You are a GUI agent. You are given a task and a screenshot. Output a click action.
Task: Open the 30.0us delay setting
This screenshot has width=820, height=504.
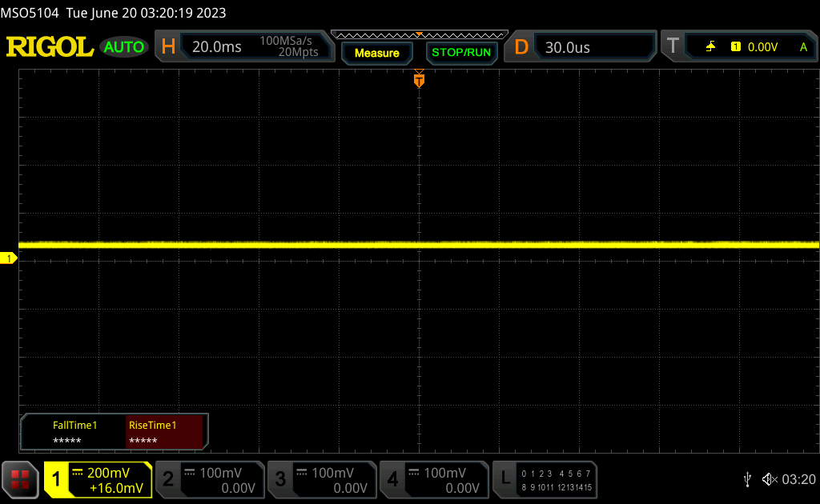coord(568,47)
